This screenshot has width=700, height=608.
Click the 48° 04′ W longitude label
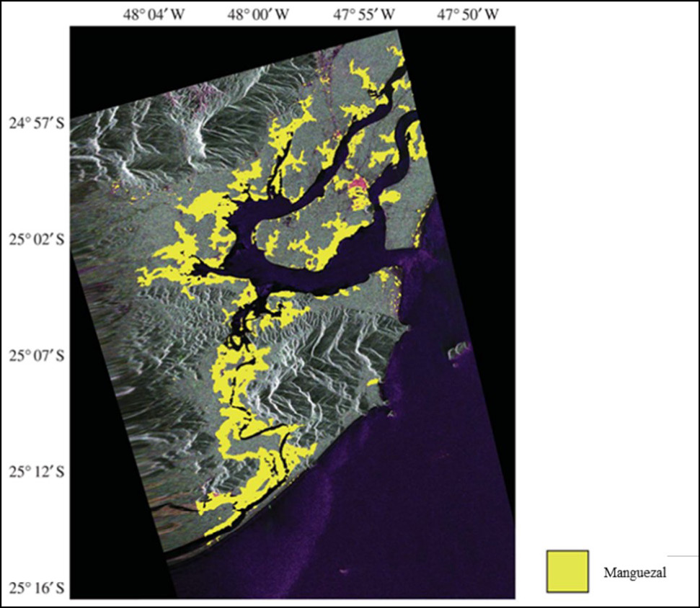[x=154, y=13]
